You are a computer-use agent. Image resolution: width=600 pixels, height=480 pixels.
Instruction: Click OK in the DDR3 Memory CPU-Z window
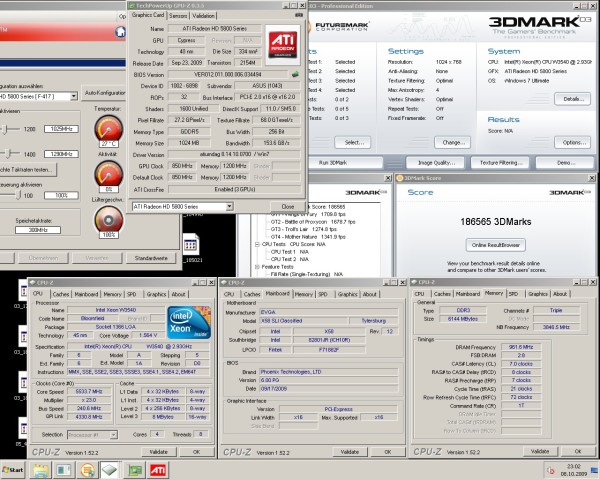pyautogui.click(x=578, y=451)
